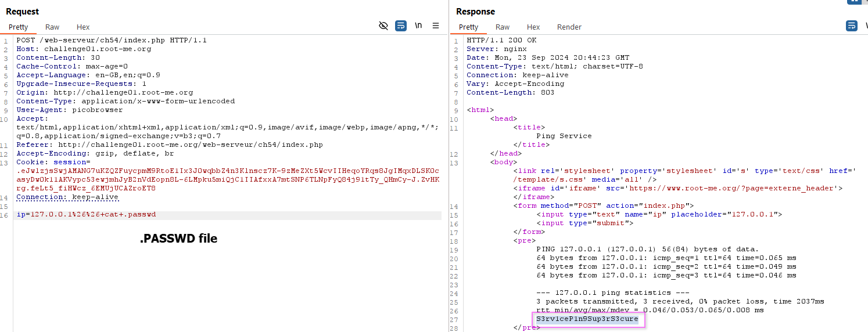Click the Request panel heading

point(23,12)
